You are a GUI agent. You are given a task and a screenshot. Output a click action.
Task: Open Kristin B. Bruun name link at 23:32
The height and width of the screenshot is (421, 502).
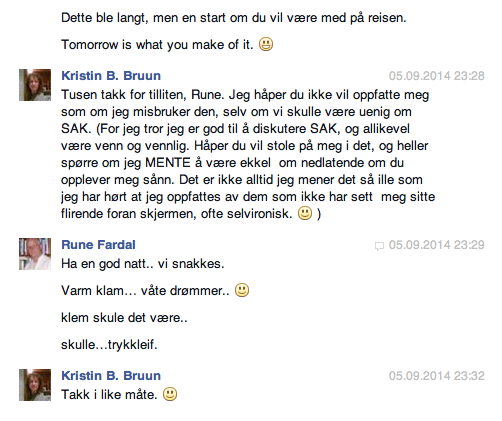[x=111, y=376]
